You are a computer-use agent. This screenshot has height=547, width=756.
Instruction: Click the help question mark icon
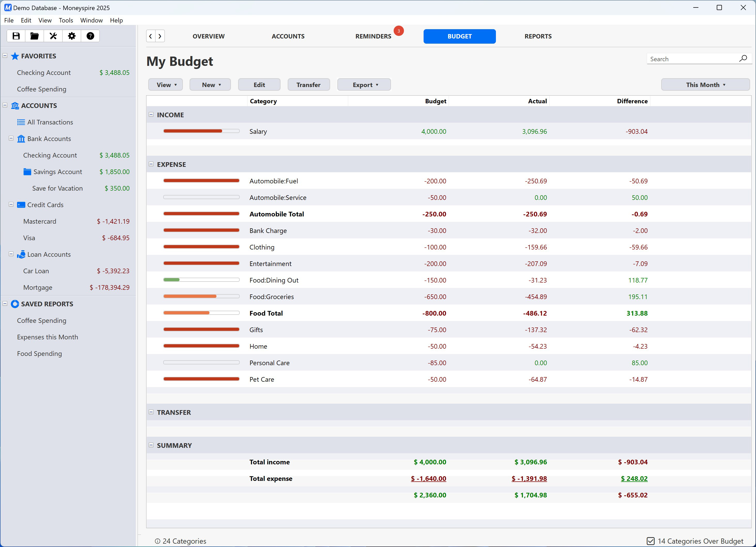pyautogui.click(x=90, y=36)
